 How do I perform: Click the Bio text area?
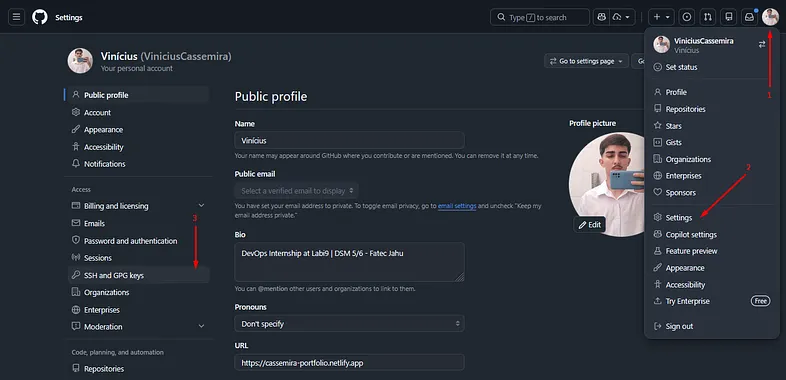pos(349,262)
